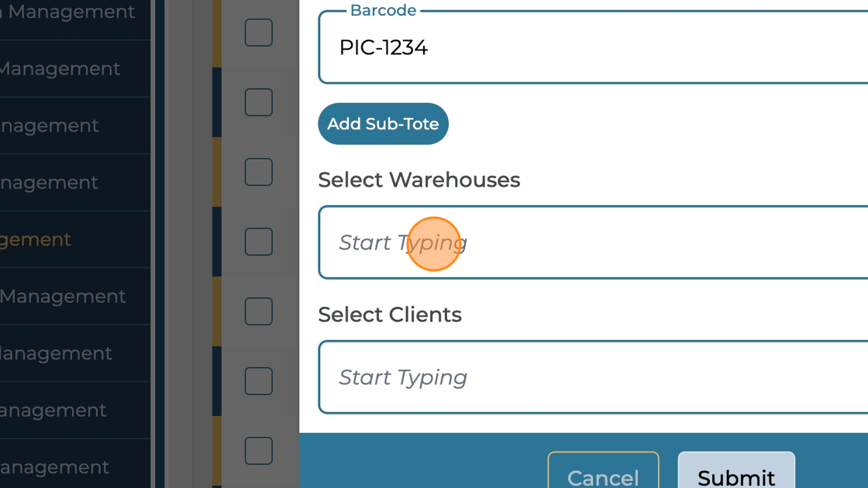Open sidebar entry directly above the highlighted one

pos(50,183)
